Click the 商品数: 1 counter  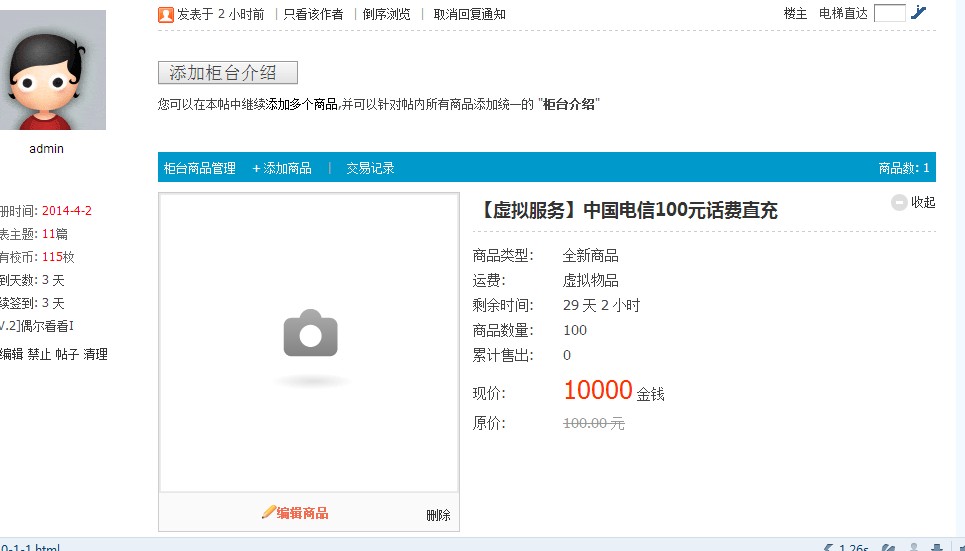[x=903, y=168]
